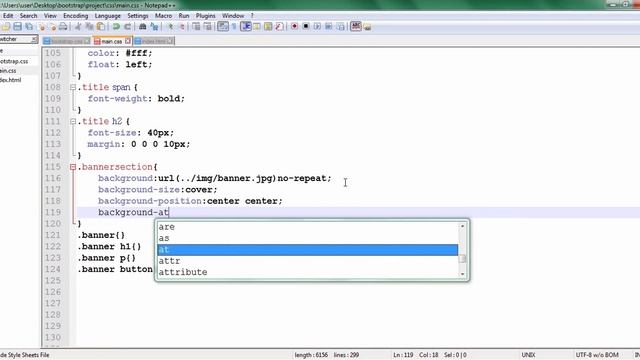Close the main.css tab
The width and height of the screenshot is (640, 360).
coord(128,41)
